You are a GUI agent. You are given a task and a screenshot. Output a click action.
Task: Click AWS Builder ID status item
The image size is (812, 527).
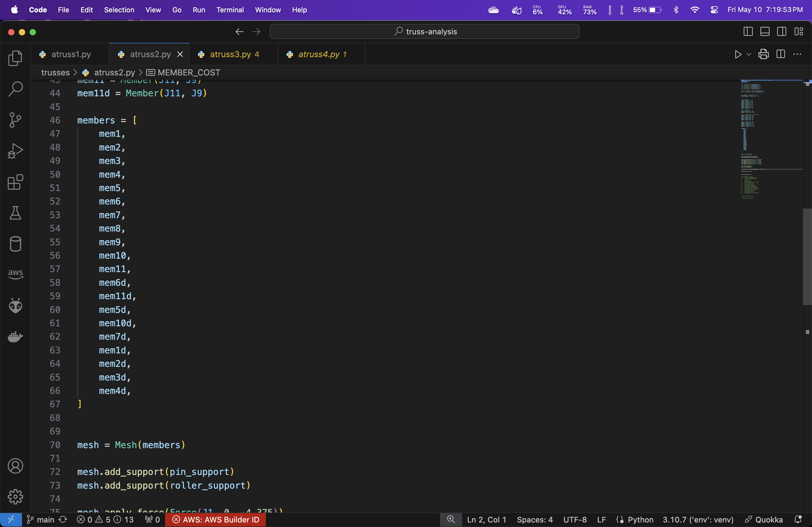tap(216, 519)
